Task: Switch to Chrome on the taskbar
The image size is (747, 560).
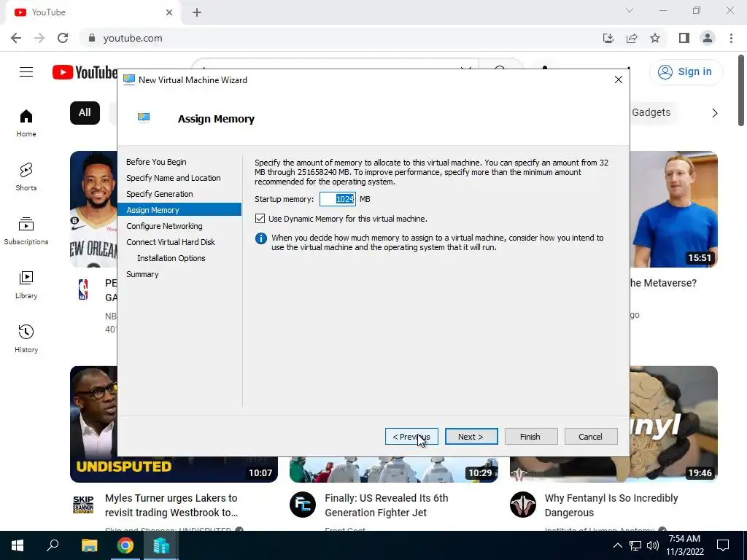Action: pos(125,545)
